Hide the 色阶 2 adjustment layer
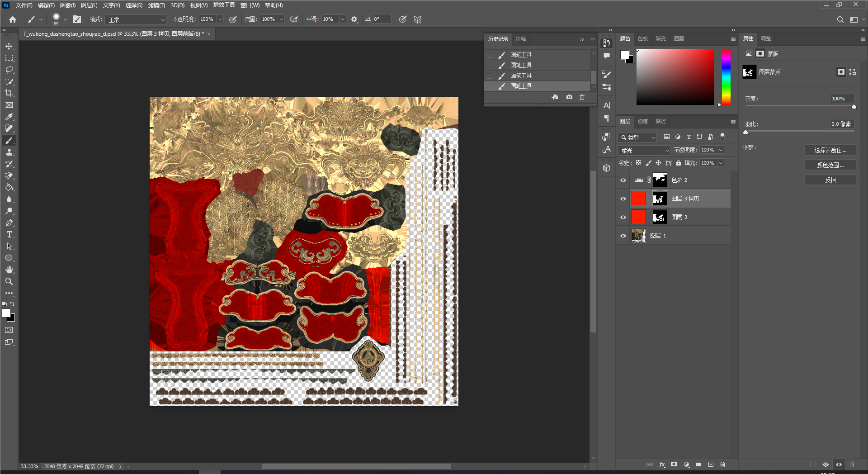Image resolution: width=868 pixels, height=474 pixels. tap(623, 180)
